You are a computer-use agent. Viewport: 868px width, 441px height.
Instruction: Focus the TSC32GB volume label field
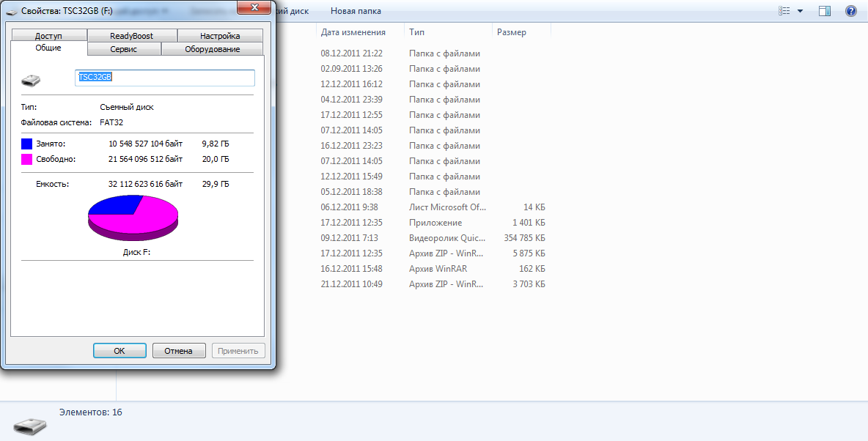(x=164, y=78)
